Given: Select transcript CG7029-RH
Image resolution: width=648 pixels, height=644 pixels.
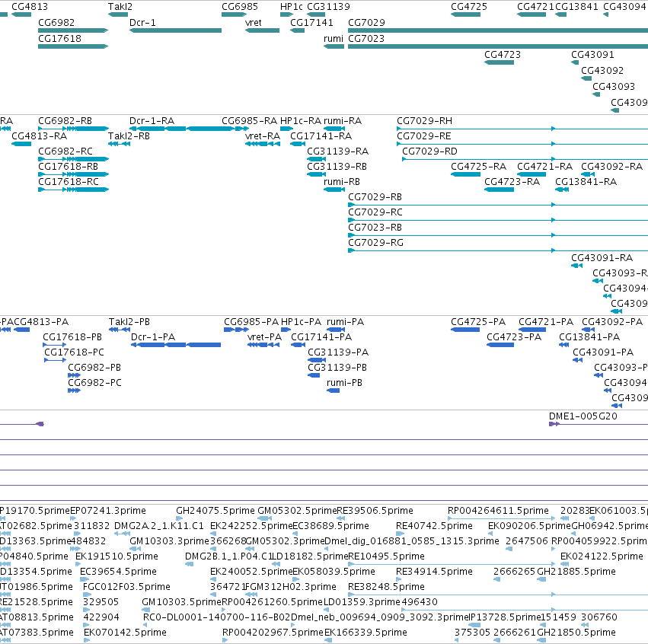Looking at the screenshot, I should [x=424, y=121].
